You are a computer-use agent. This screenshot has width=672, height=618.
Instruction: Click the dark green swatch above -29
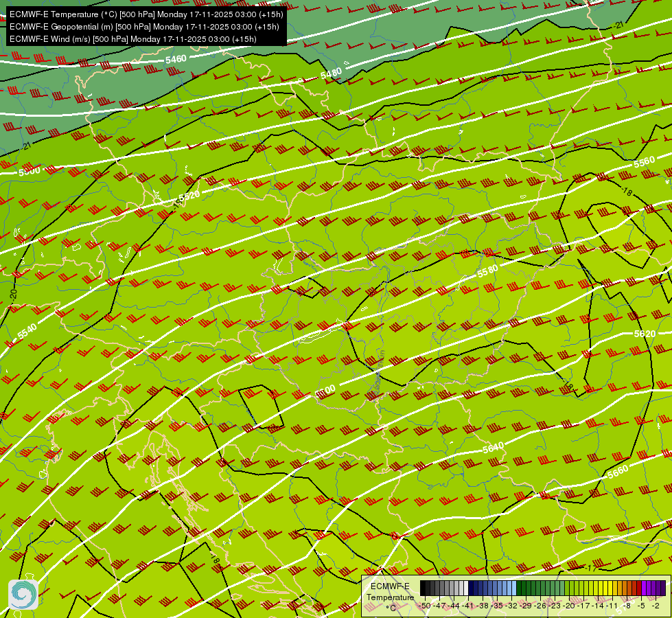524,588
